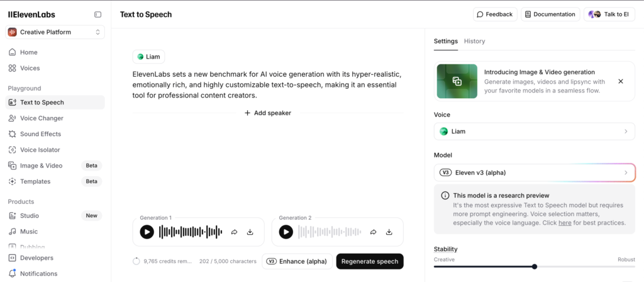This screenshot has height=282, width=644.
Task: Collapse the sidebar with the panel icon
Action: point(97,14)
